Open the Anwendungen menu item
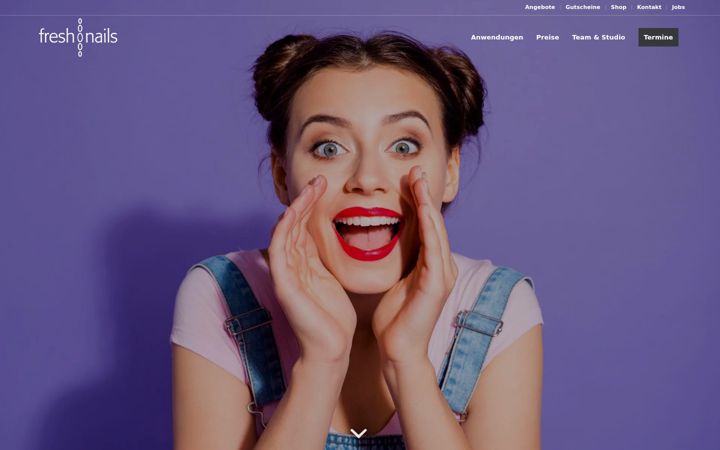 click(x=497, y=37)
